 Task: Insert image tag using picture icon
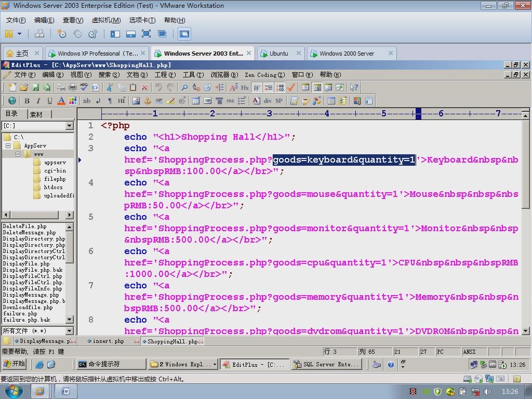click(136, 101)
